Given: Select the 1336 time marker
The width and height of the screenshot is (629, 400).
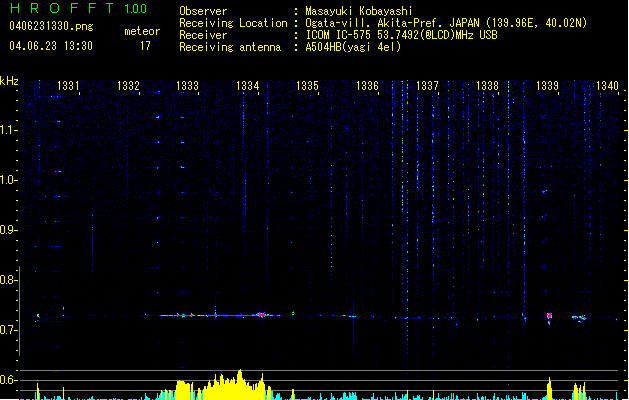Looking at the screenshot, I should point(367,87).
